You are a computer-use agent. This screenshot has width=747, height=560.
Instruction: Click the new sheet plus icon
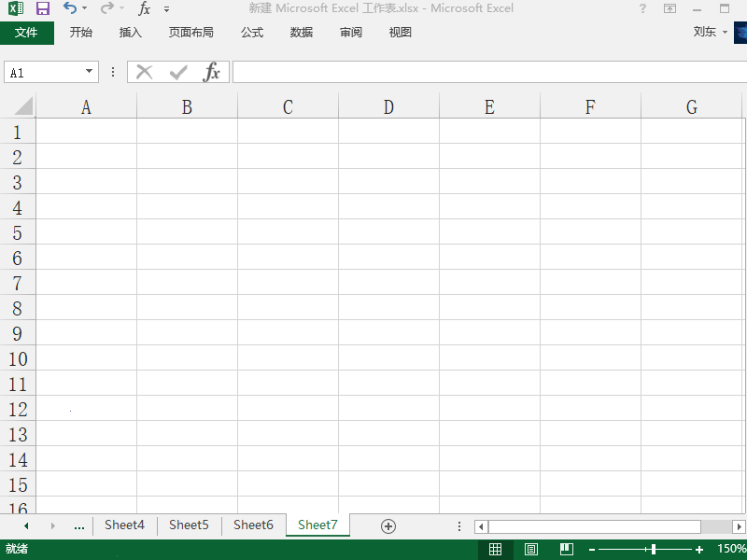(x=388, y=525)
